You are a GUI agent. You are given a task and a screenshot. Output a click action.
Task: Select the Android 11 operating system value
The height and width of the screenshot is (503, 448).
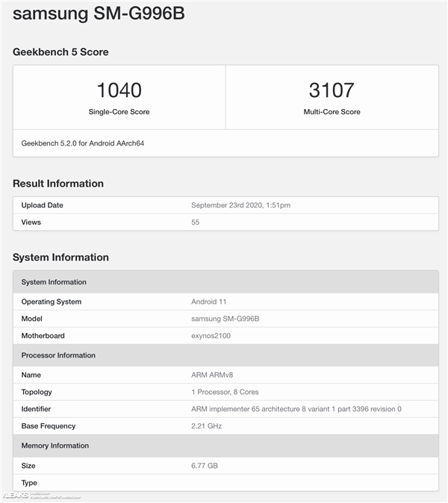[x=208, y=302]
